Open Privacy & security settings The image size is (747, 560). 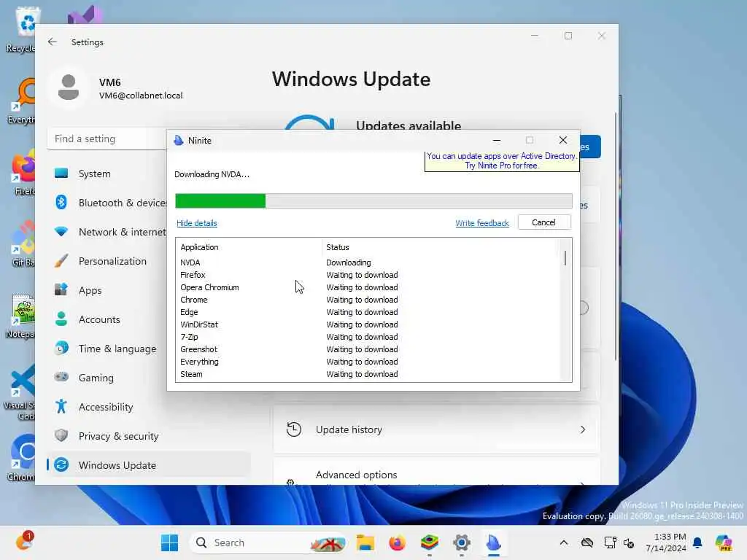tap(149, 436)
